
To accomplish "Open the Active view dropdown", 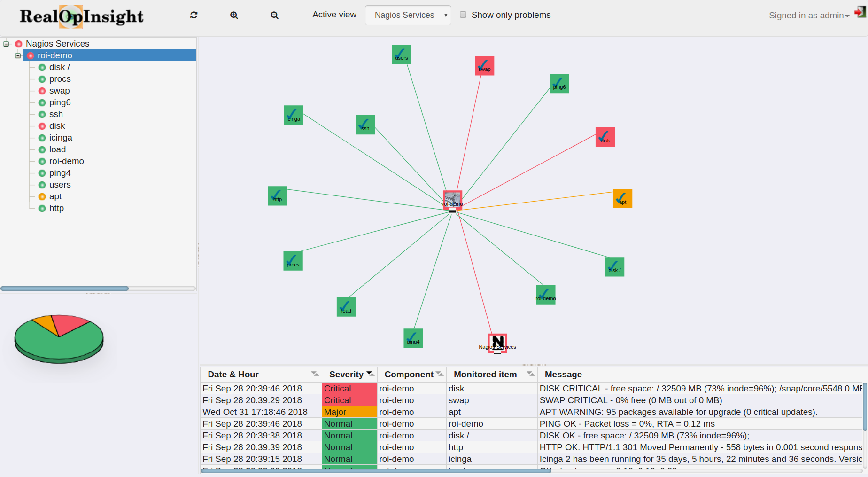I will coord(408,15).
